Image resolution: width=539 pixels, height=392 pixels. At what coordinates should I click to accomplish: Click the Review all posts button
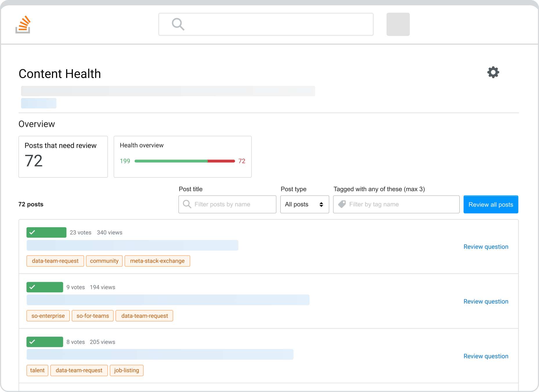(491, 204)
